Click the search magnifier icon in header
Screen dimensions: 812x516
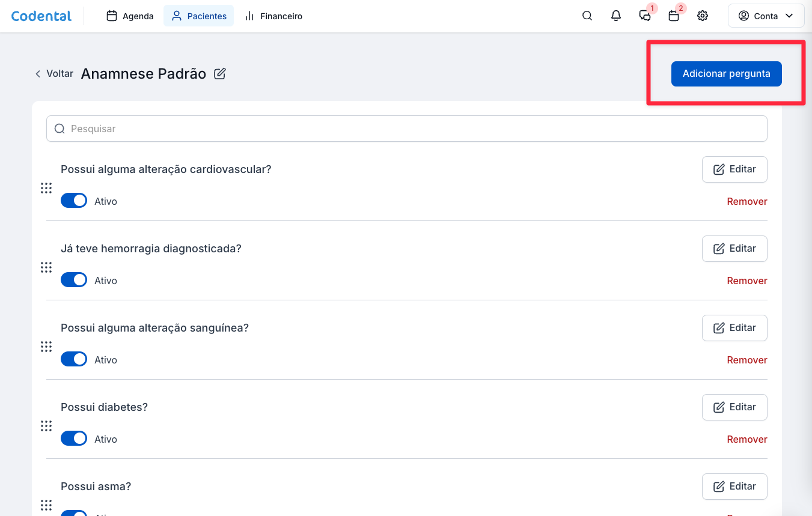pyautogui.click(x=587, y=16)
